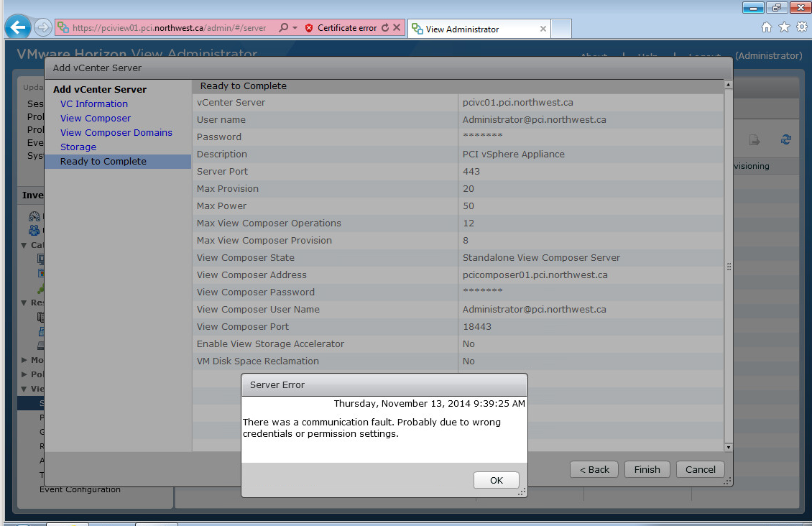Click the Users and Groups icon
Image resolution: width=812 pixels, height=526 pixels.
(34, 230)
